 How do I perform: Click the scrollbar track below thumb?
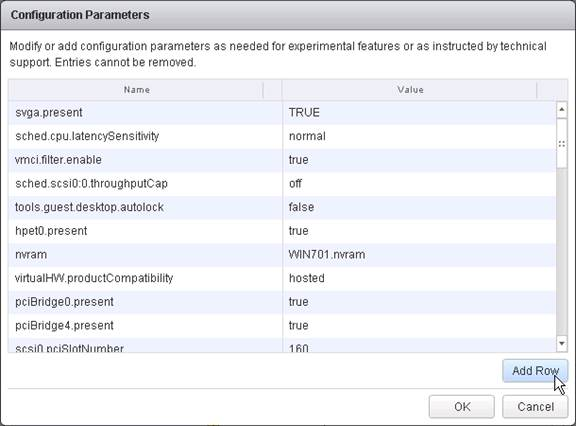coord(561,252)
